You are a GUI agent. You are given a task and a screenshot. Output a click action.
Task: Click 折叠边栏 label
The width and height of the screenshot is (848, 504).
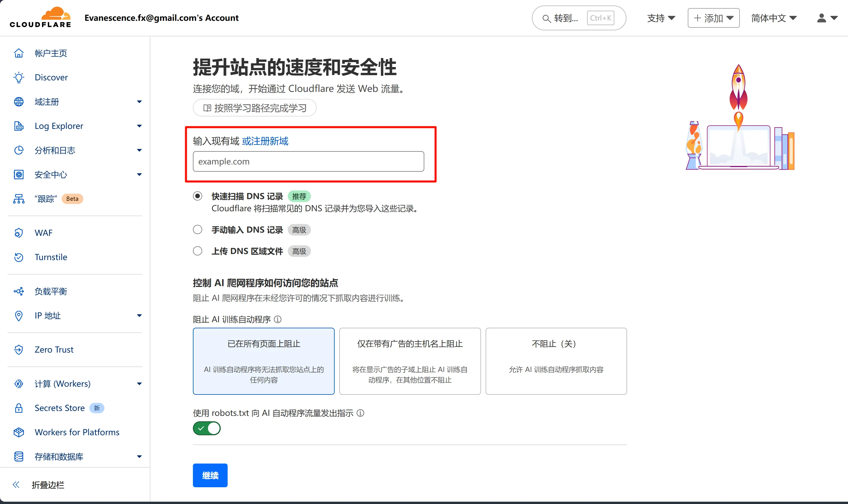click(x=48, y=485)
